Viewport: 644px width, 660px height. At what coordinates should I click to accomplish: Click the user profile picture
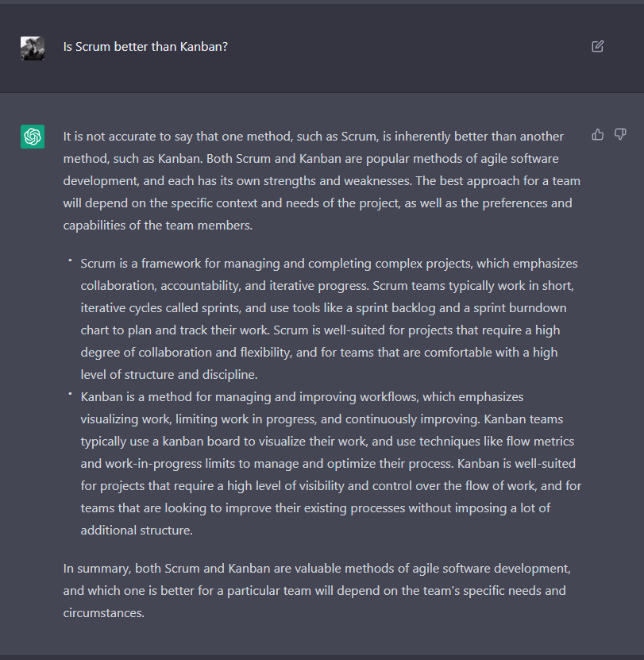click(x=33, y=48)
